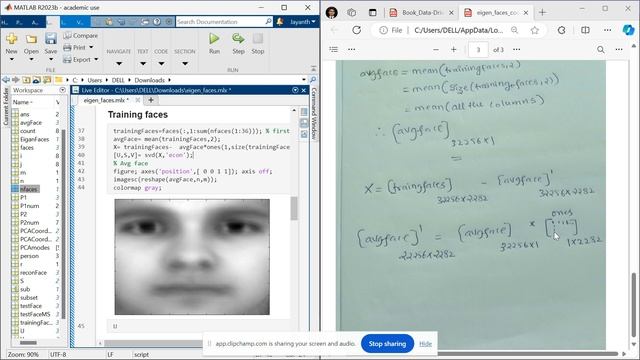Open the dropdown under Save
This screenshot has width=640, height=360.
pos(51,60)
